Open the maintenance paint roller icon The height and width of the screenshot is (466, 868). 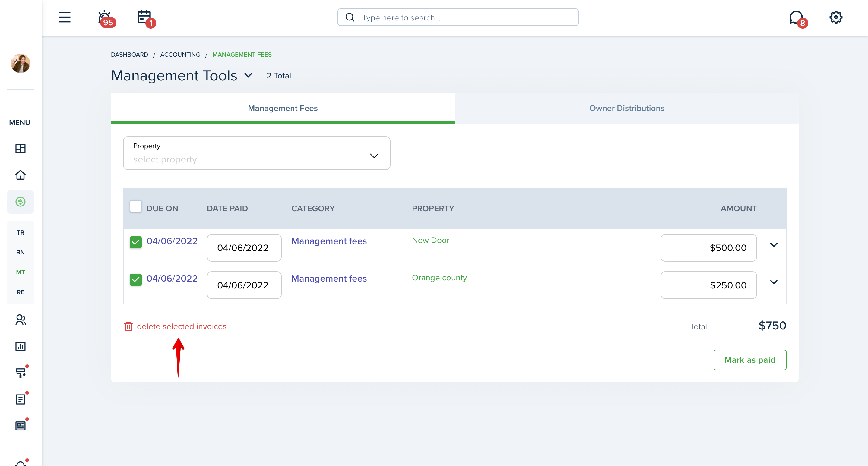(x=21, y=372)
